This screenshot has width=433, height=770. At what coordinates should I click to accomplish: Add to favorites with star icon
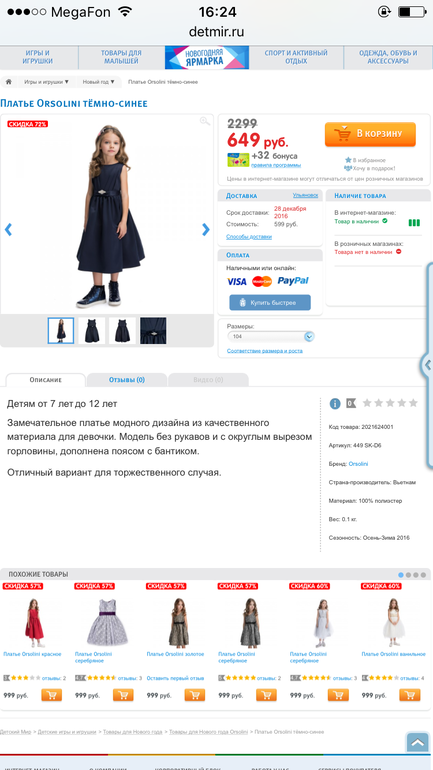pyautogui.click(x=348, y=160)
